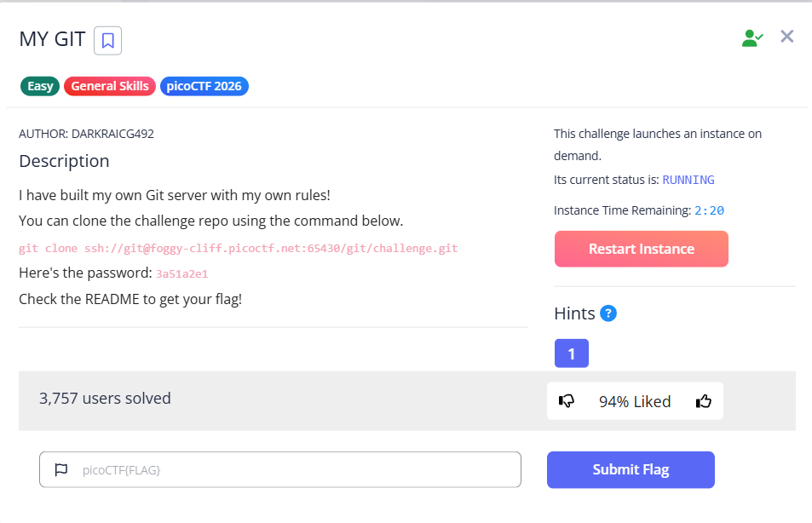Click 'I have built my own Git server' line
This screenshot has width=812, height=523.
175,195
